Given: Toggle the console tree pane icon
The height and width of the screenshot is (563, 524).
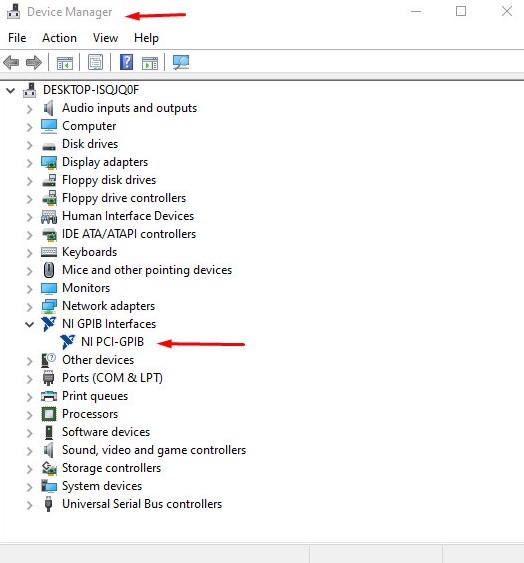Looking at the screenshot, I should [65, 63].
